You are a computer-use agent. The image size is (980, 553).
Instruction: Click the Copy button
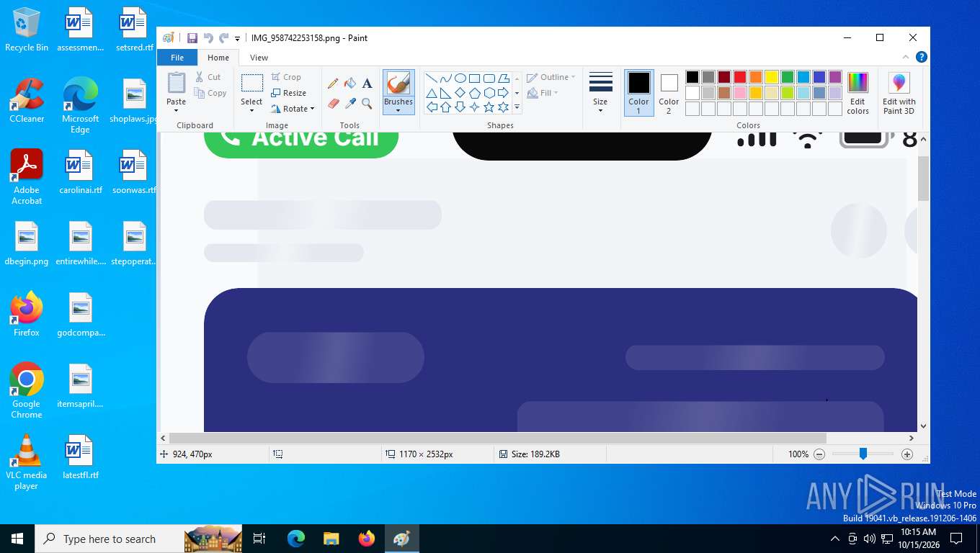click(x=210, y=93)
